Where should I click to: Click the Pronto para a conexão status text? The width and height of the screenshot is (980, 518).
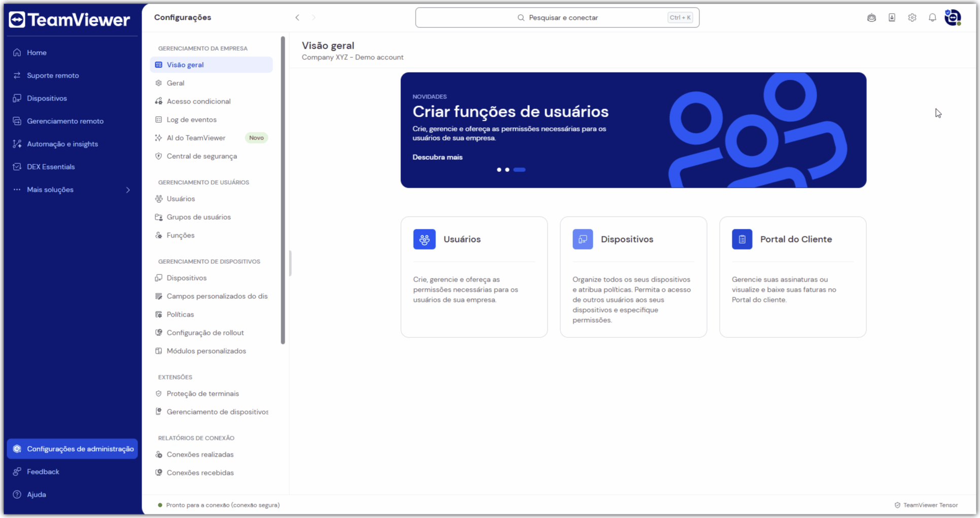click(223, 505)
